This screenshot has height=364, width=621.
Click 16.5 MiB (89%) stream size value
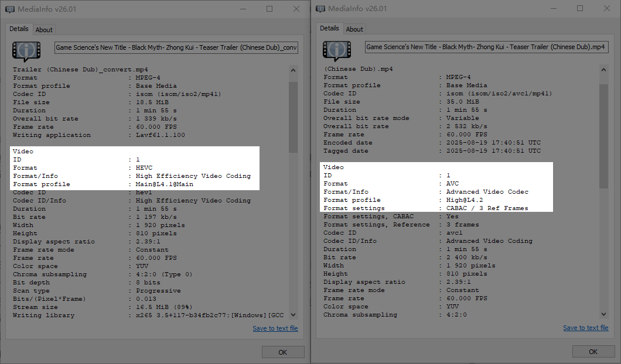coord(164,307)
